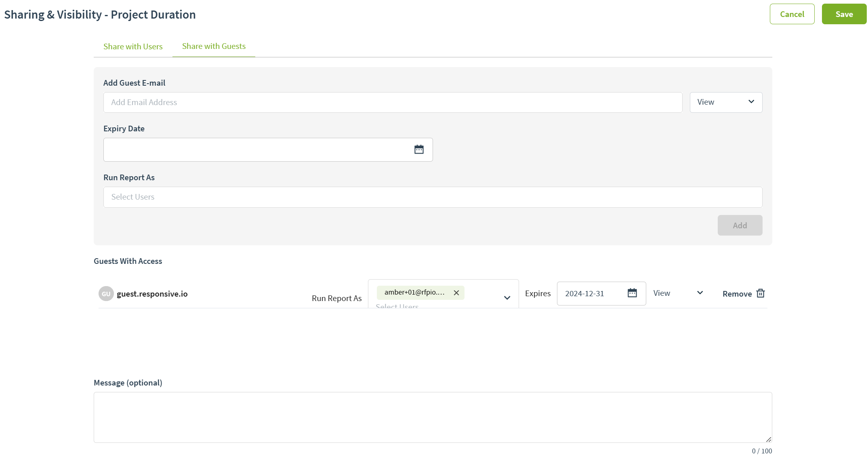Click the Cancel button
The width and height of the screenshot is (868, 455).
tap(792, 14)
